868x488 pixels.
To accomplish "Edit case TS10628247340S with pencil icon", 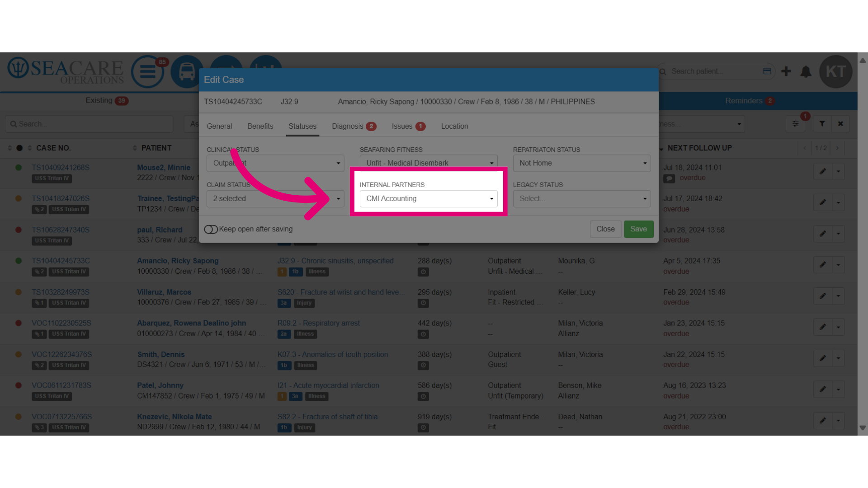I will 823,234.
